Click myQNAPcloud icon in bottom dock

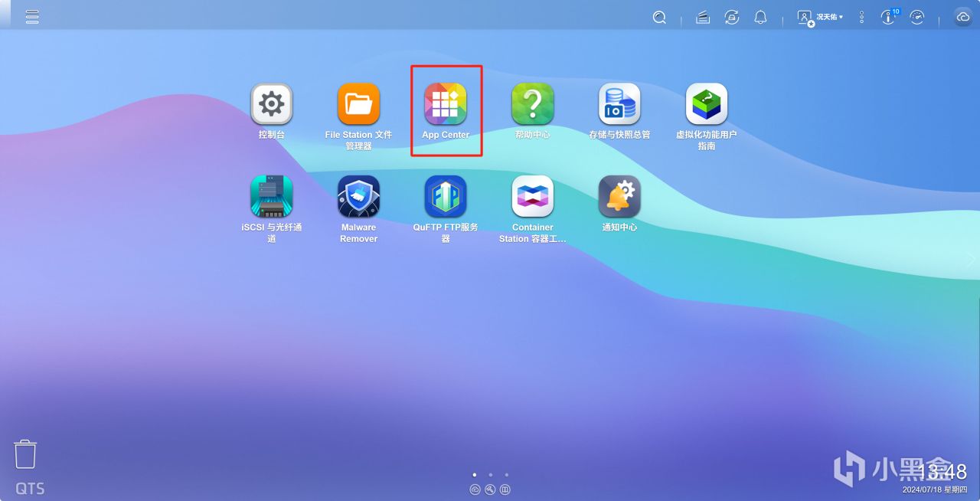tap(475, 490)
